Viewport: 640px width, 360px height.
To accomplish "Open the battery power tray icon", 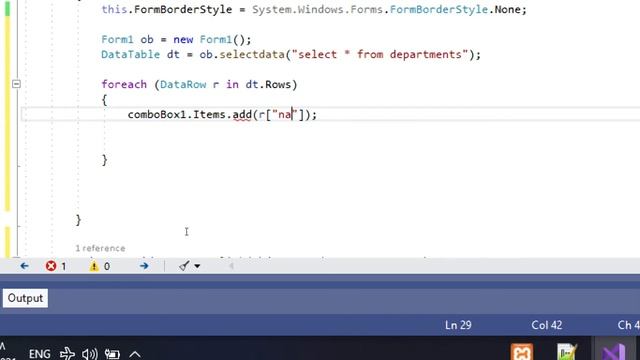I will 112,353.
